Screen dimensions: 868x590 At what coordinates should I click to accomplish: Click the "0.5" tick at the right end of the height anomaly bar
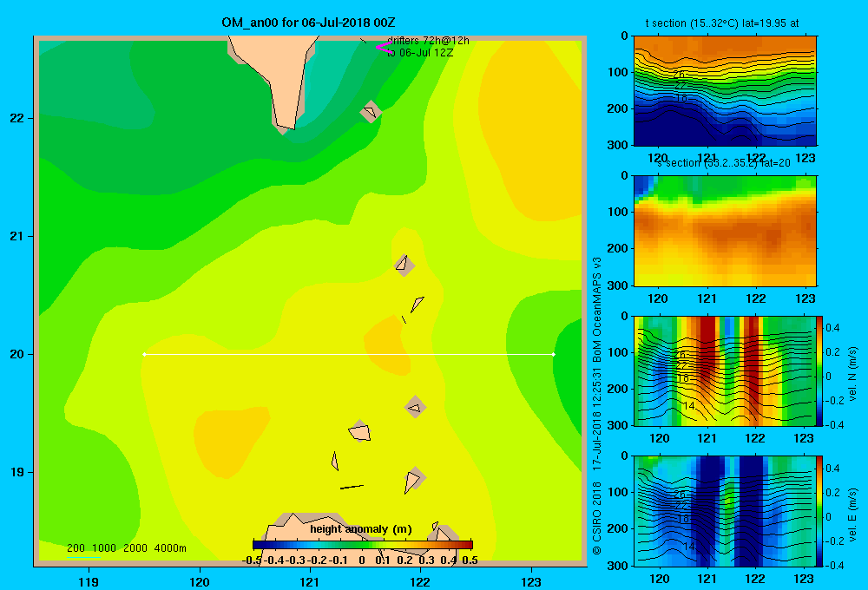[470, 560]
